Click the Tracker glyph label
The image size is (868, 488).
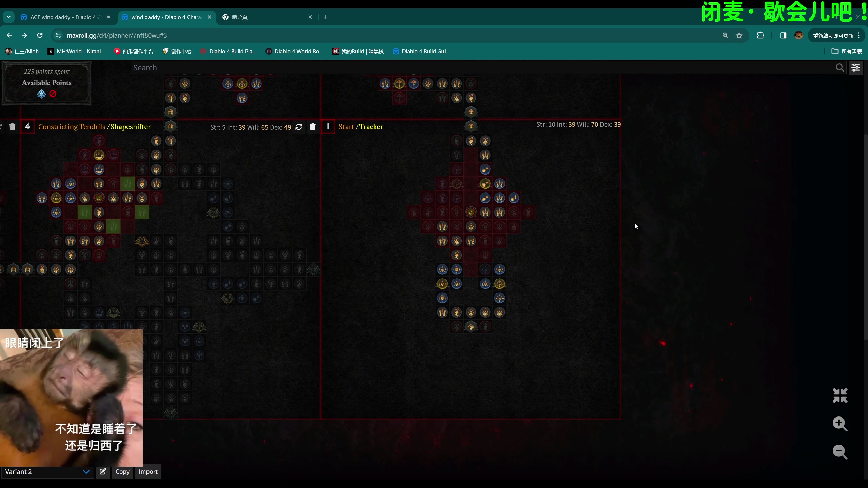[371, 127]
